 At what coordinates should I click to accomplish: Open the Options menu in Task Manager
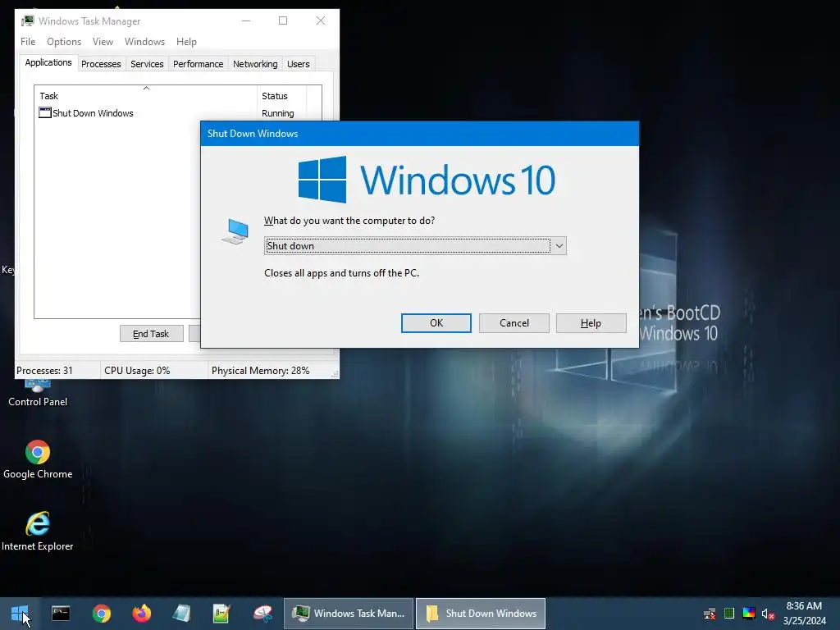pyautogui.click(x=64, y=42)
